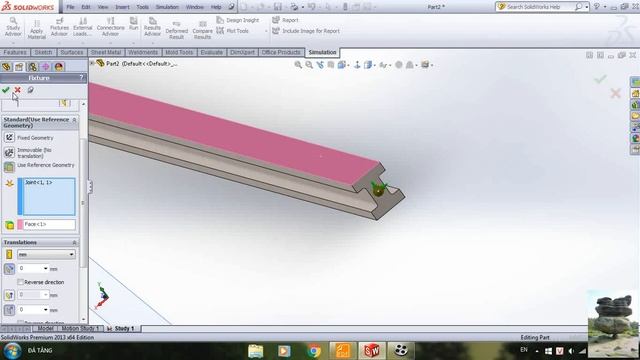This screenshot has height=360, width=640.
Task: Collapse the Standard (Use Reference Geometry) section
Action: pos(74,120)
